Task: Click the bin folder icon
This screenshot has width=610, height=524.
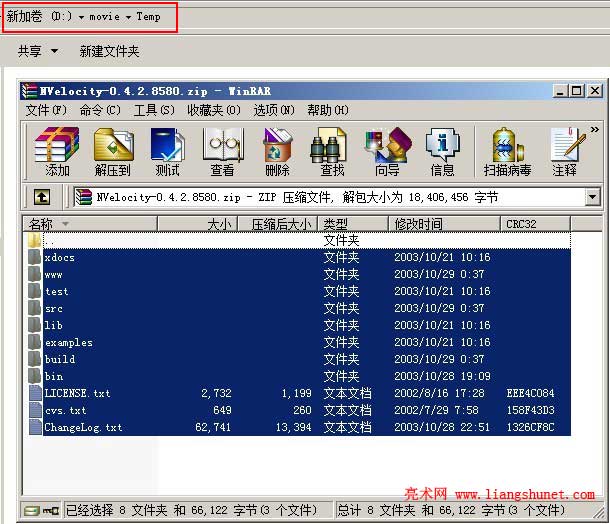Action: pos(35,376)
